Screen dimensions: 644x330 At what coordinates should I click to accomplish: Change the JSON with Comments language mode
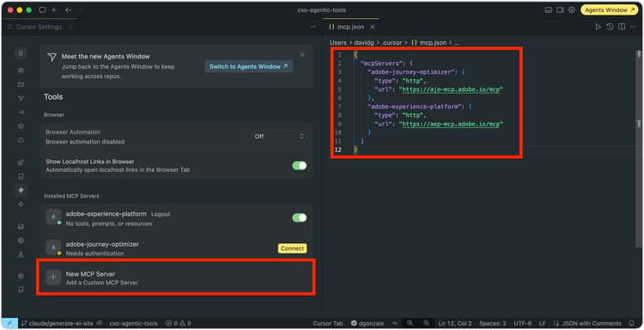(x=592, y=323)
